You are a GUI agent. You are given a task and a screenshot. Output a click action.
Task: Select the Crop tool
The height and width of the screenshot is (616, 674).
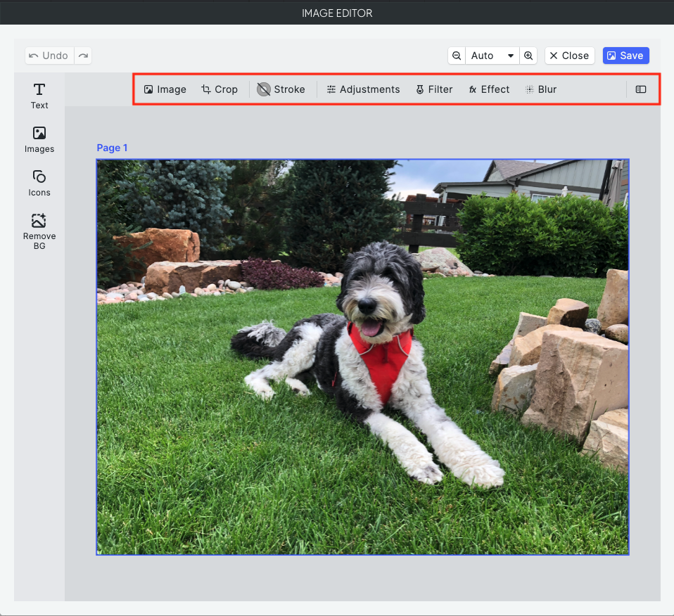(220, 89)
